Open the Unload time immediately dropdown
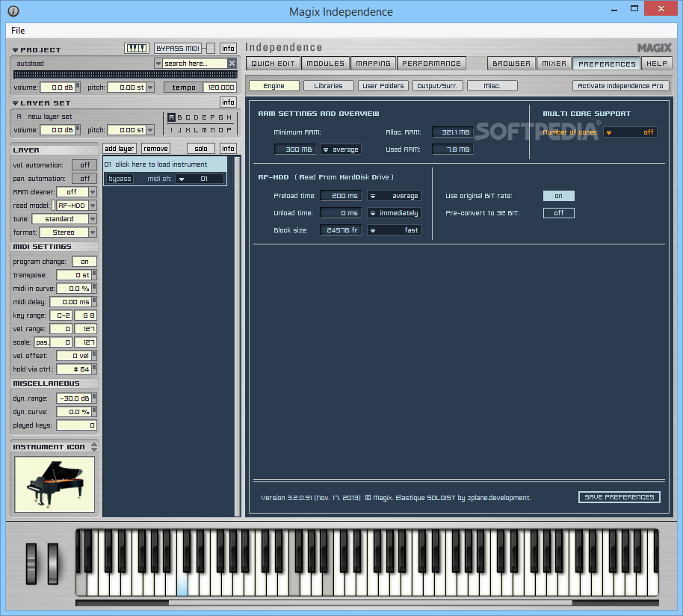Image resolution: width=683 pixels, height=616 pixels. point(394,213)
